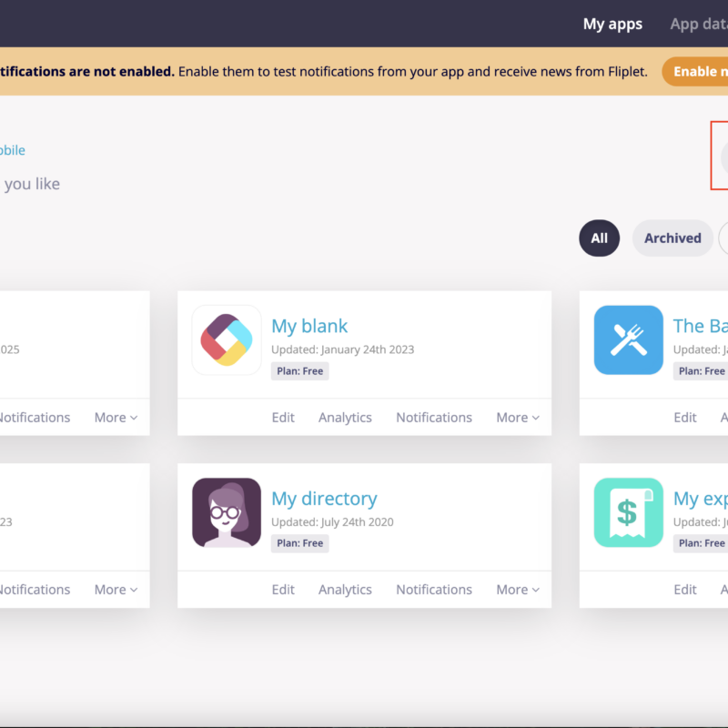
Task: Click Analytics on My blank card
Action: 345,418
